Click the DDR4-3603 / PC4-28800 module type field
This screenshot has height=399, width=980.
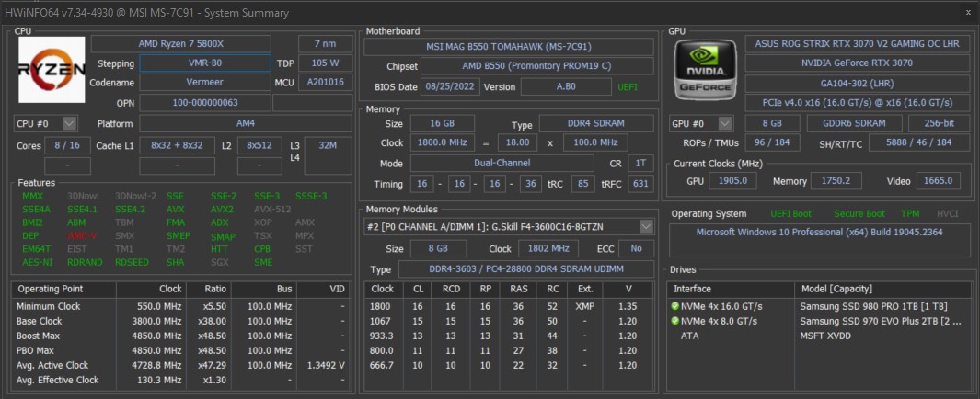[x=525, y=269]
